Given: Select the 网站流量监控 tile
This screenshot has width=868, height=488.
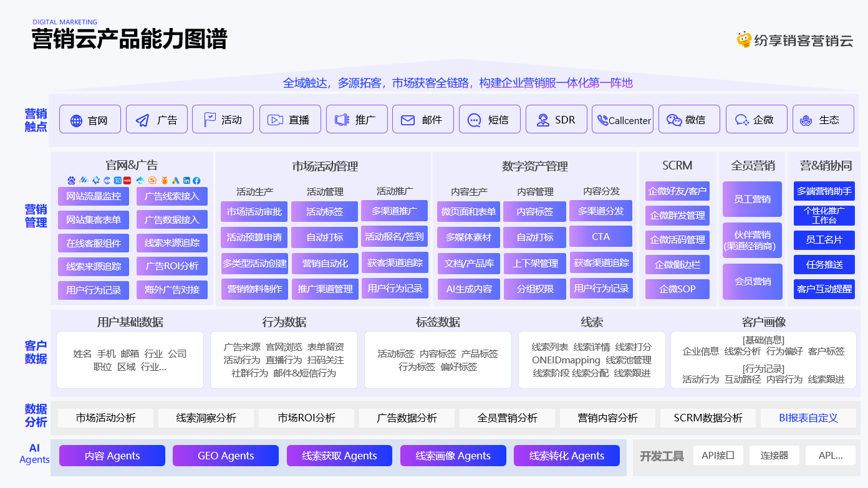Looking at the screenshot, I should pyautogui.click(x=94, y=196).
